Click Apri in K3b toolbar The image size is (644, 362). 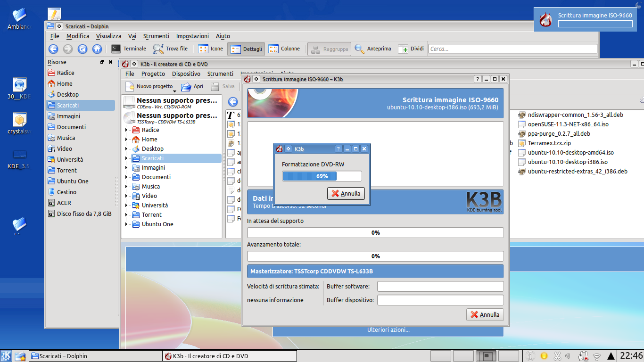(192, 87)
